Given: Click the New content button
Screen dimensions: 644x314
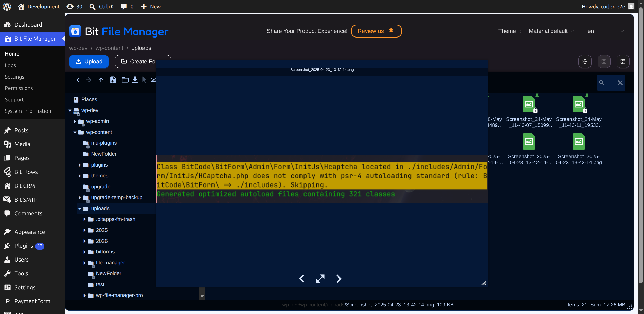Looking at the screenshot, I should pos(151,6).
